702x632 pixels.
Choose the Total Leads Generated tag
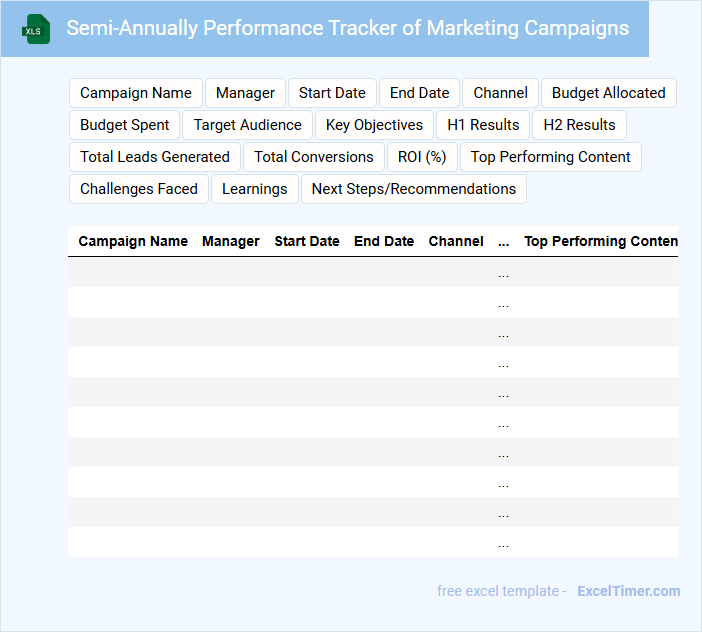(x=155, y=157)
